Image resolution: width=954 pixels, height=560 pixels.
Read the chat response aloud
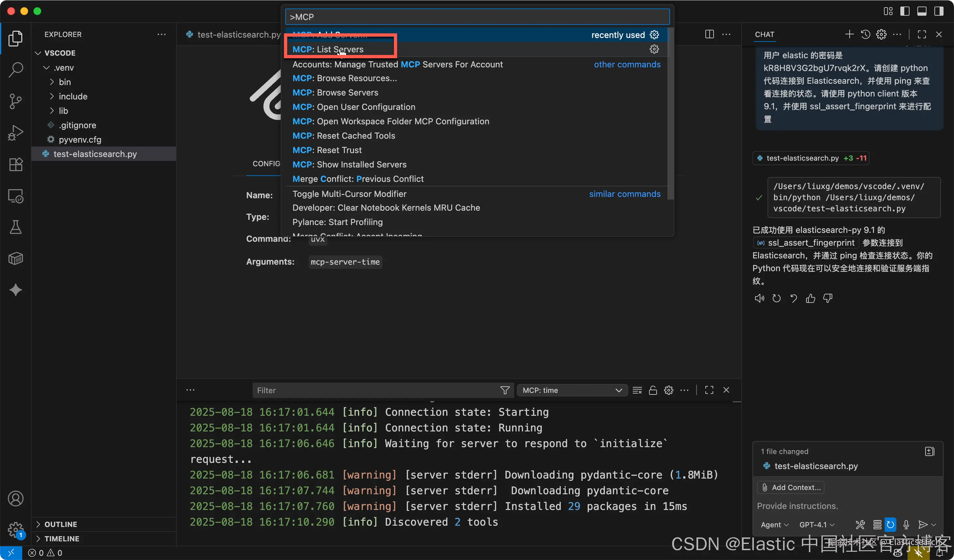point(759,299)
